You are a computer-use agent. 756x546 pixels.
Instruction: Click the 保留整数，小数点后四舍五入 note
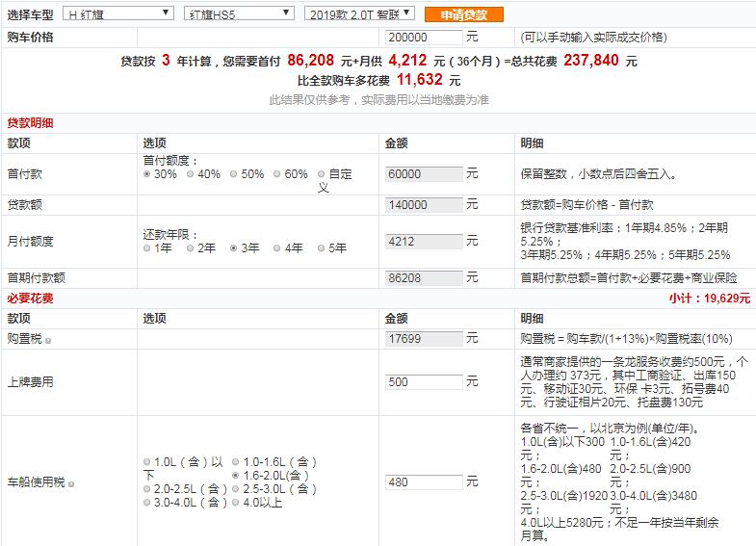pyautogui.click(x=599, y=174)
